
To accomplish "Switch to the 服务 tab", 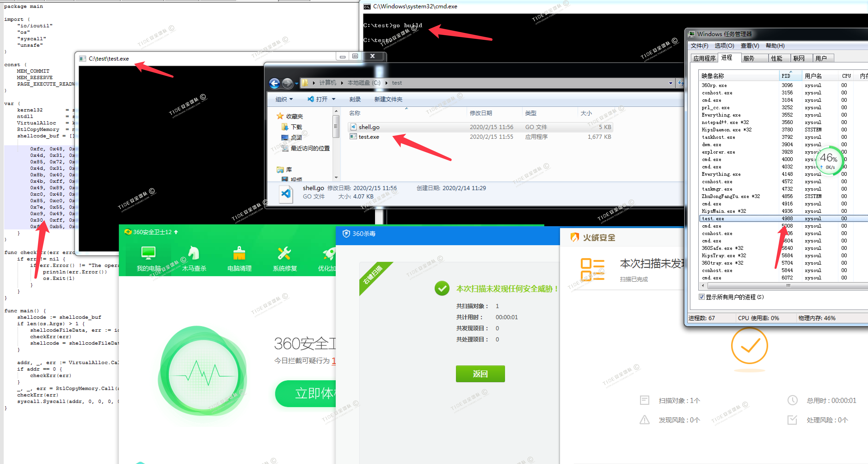I will pyautogui.click(x=749, y=58).
